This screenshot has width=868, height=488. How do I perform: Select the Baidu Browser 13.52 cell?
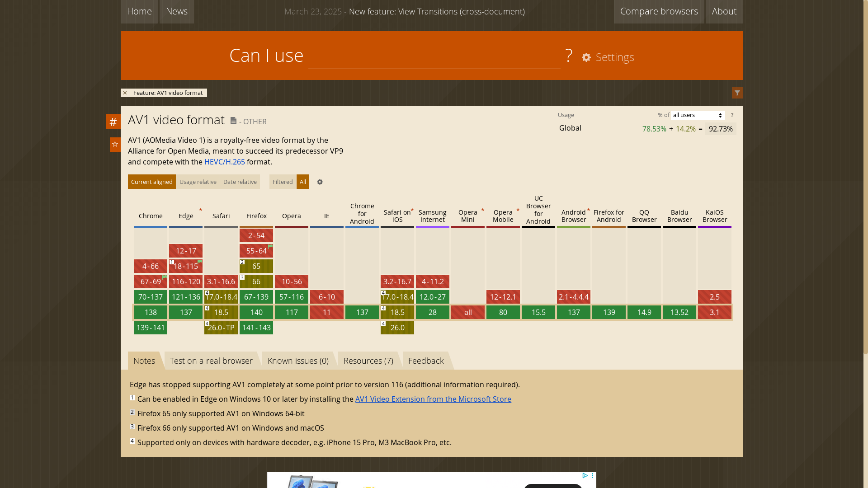[x=679, y=312]
